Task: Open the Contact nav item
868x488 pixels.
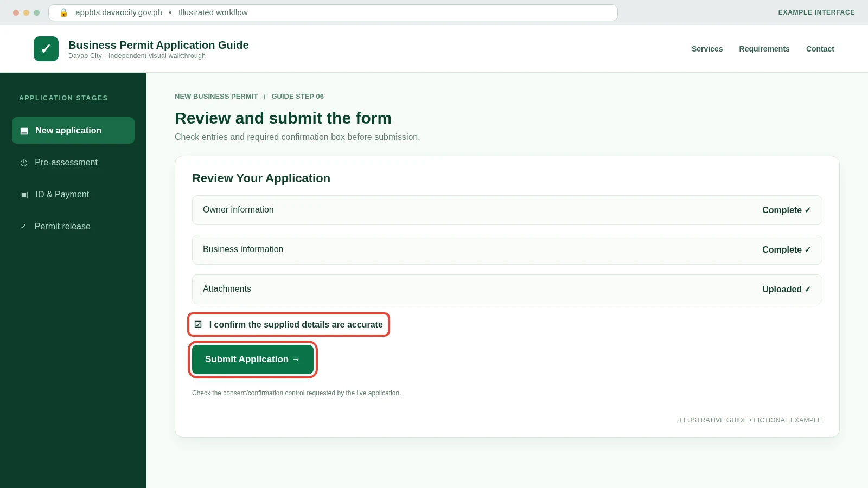Action: coord(820,49)
